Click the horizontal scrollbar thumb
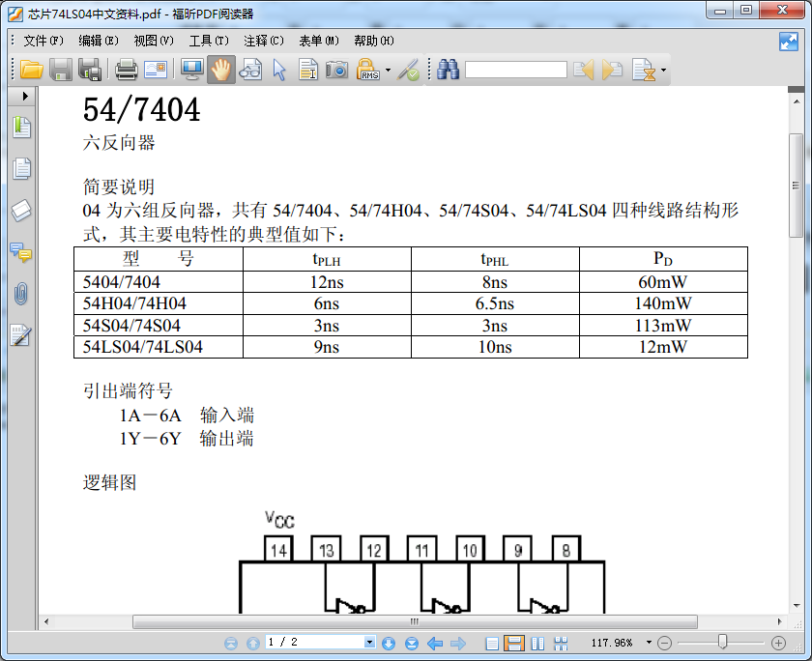 [x=415, y=621]
